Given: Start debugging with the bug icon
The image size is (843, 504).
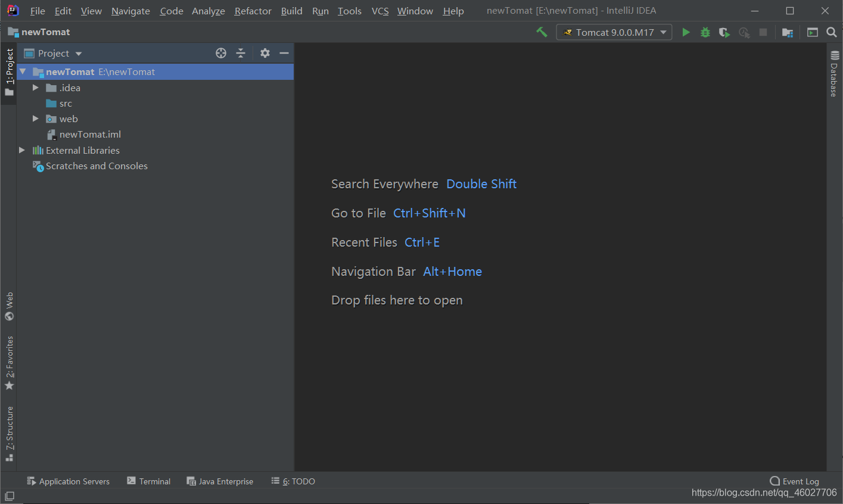Looking at the screenshot, I should coord(705,32).
